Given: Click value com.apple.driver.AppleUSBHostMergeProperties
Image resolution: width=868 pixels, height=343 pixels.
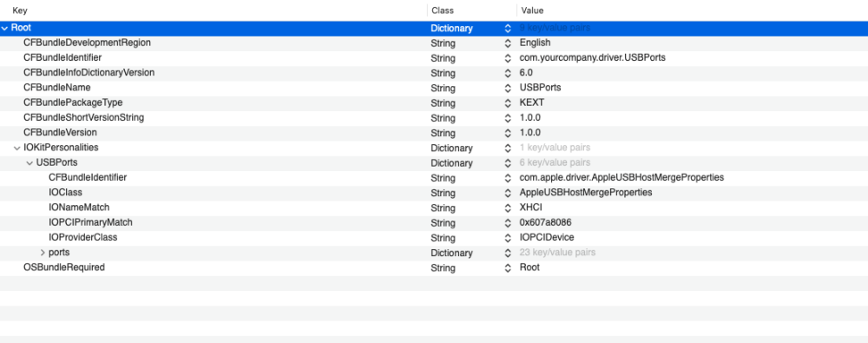Looking at the screenshot, I should pos(621,177).
